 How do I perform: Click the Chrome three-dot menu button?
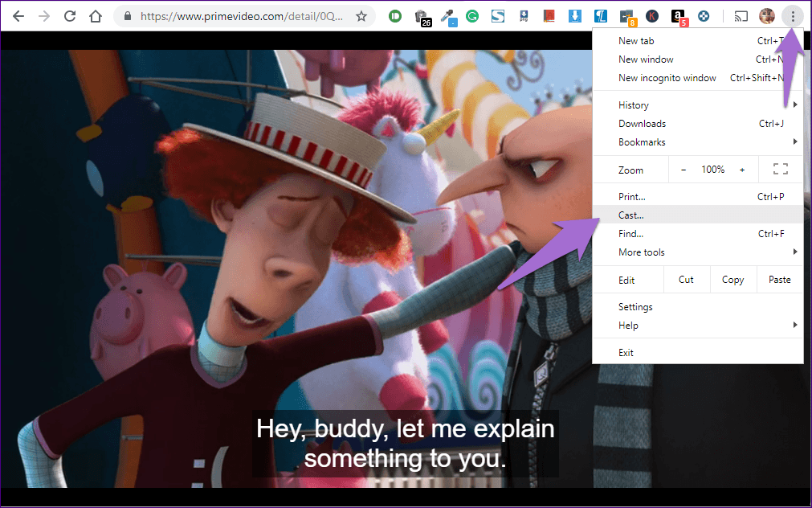pyautogui.click(x=793, y=16)
